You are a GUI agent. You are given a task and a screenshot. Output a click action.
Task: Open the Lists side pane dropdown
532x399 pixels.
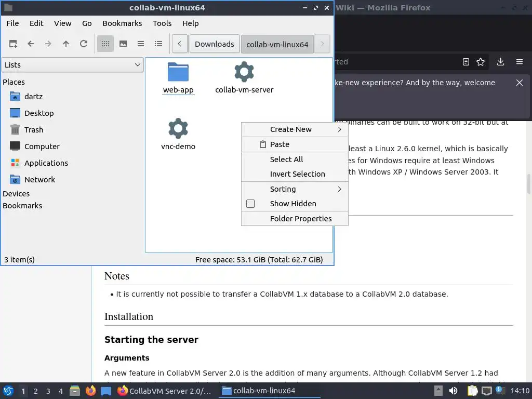pos(73,65)
